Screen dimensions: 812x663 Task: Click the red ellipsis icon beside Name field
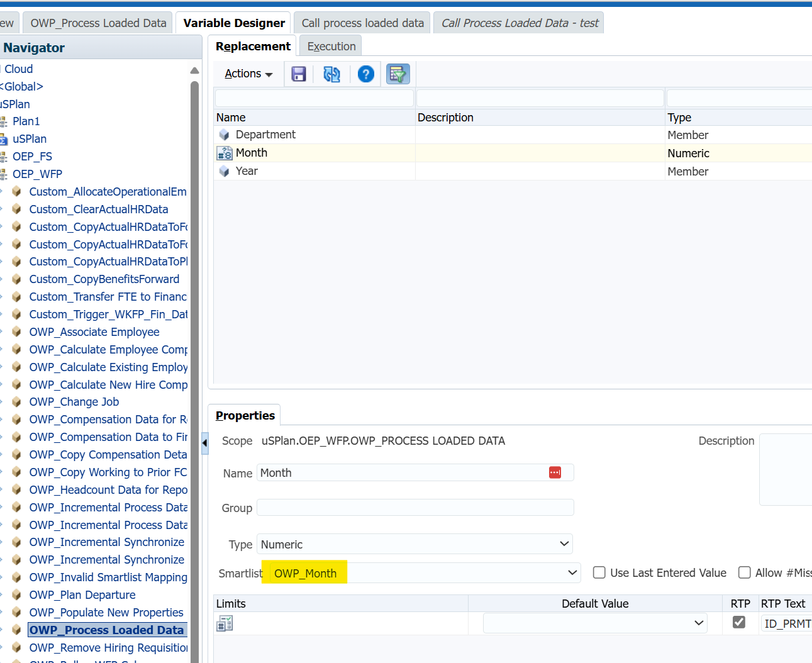tap(555, 472)
